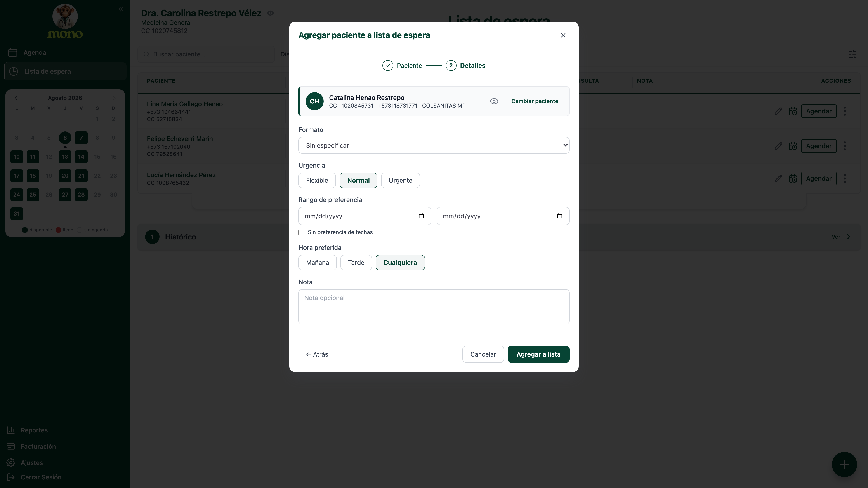Edit Lina María Gallego Henao entry pencil
This screenshot has width=868, height=488.
tap(778, 111)
